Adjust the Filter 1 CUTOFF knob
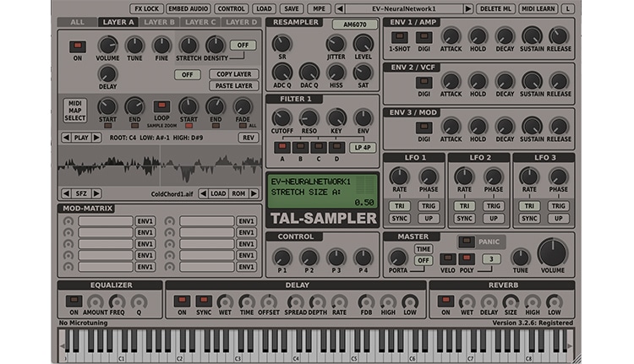Screen dimensions: 634x364 pyautogui.click(x=281, y=118)
